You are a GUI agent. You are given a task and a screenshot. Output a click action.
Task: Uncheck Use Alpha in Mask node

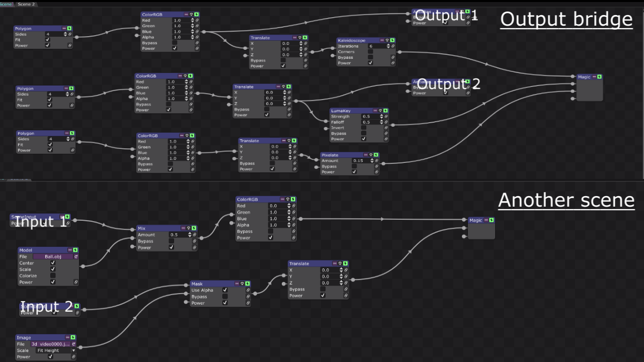(225, 290)
